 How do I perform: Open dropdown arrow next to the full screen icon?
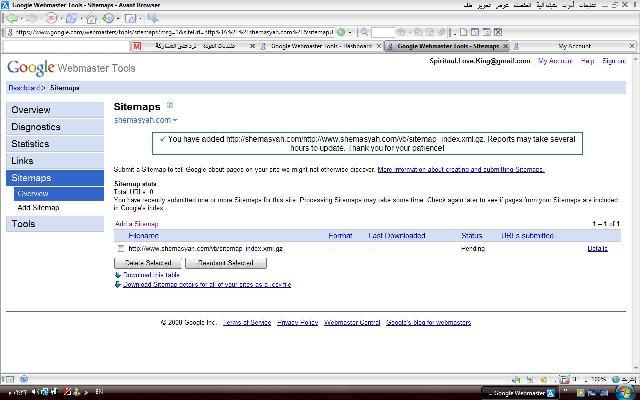tap(140, 19)
